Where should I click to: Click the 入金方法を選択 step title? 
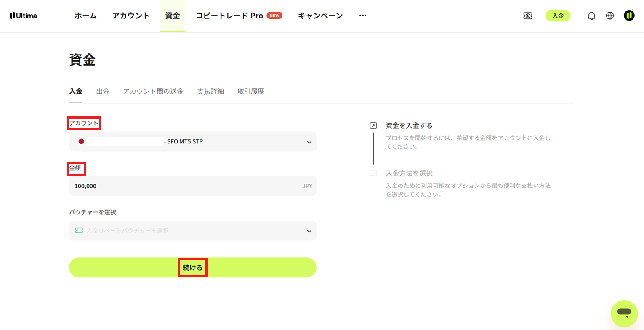[409, 173]
